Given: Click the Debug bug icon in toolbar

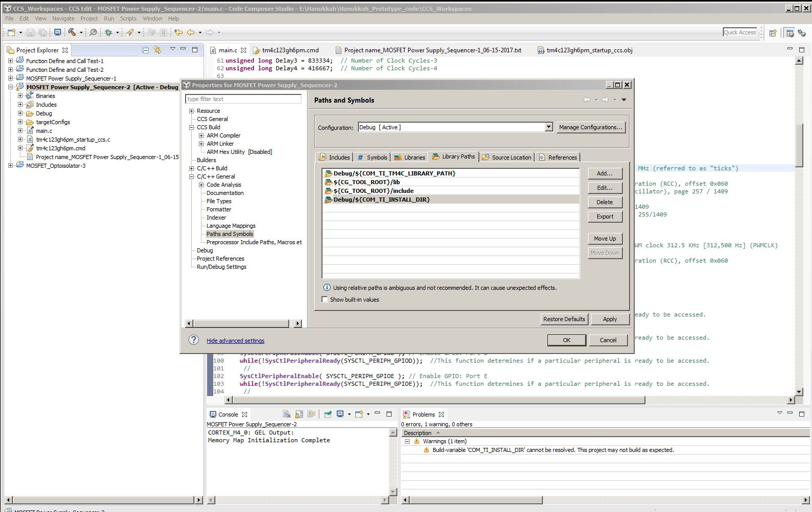Looking at the screenshot, I should (109, 32).
